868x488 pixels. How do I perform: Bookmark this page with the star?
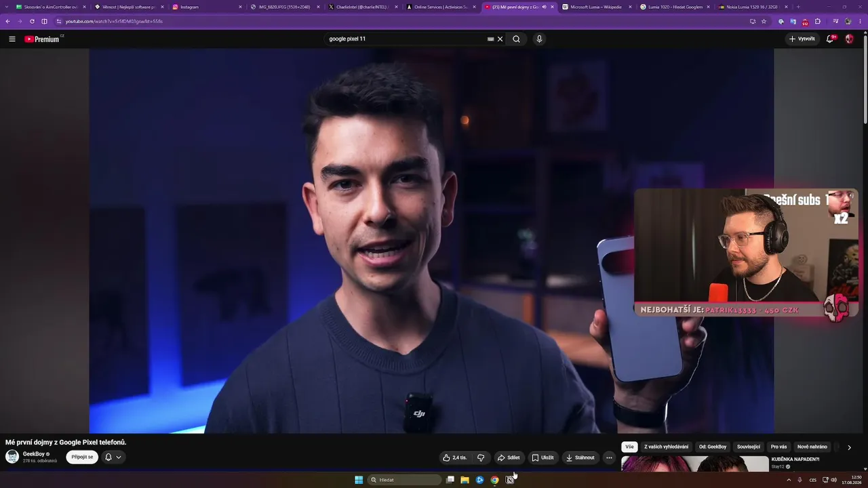[764, 21]
